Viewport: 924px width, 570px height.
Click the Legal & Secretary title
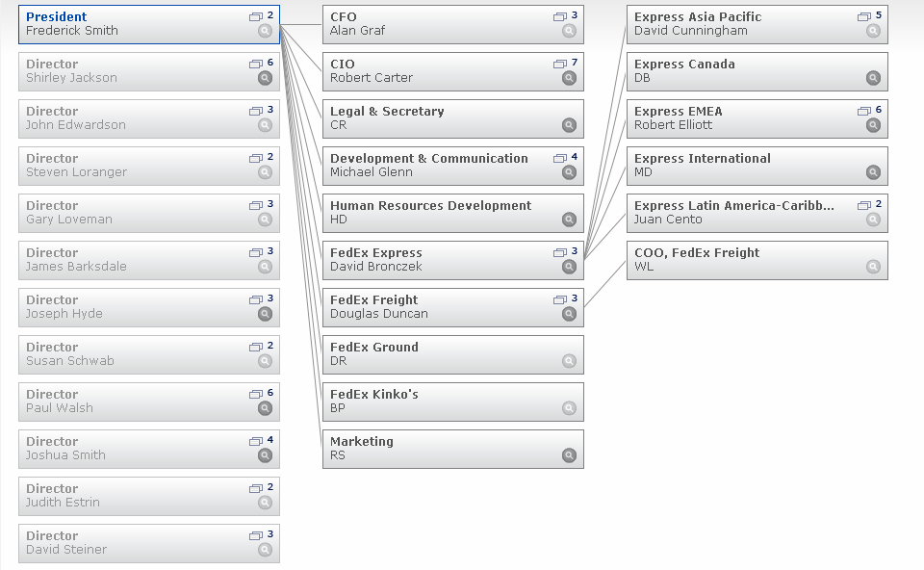click(387, 112)
